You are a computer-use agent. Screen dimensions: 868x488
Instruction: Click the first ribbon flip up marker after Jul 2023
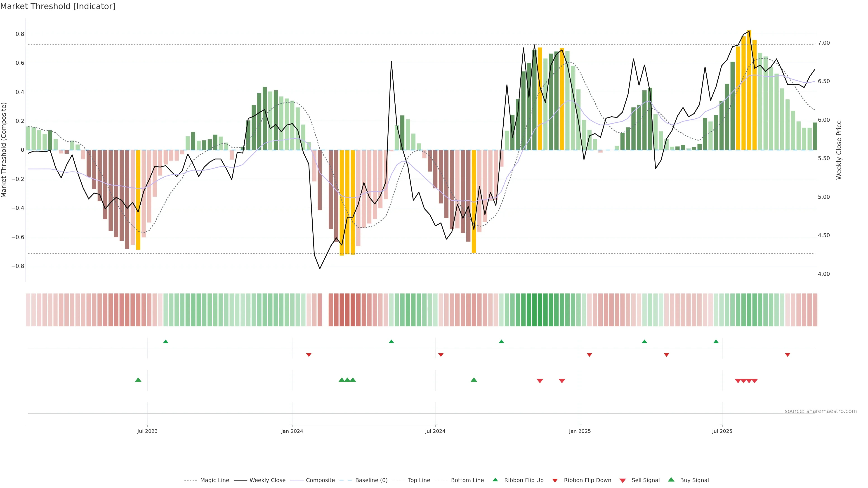165,342
